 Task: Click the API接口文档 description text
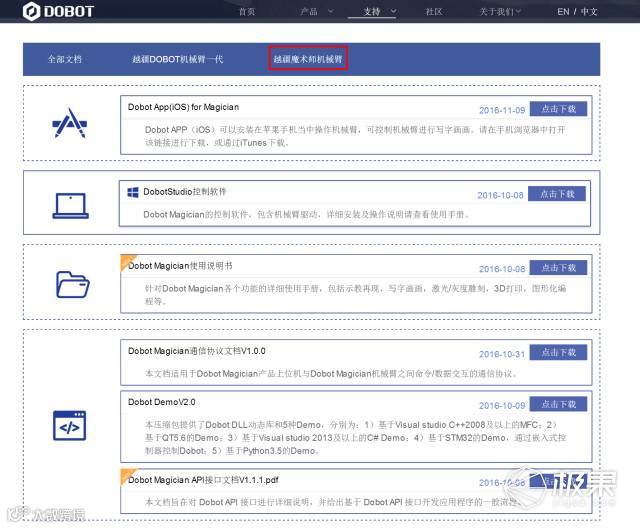pos(333,502)
